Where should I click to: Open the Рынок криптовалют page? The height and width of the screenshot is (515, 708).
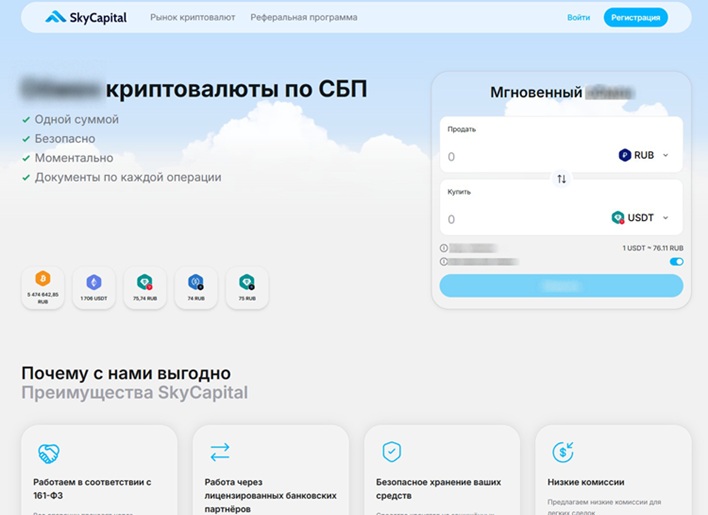tap(193, 17)
